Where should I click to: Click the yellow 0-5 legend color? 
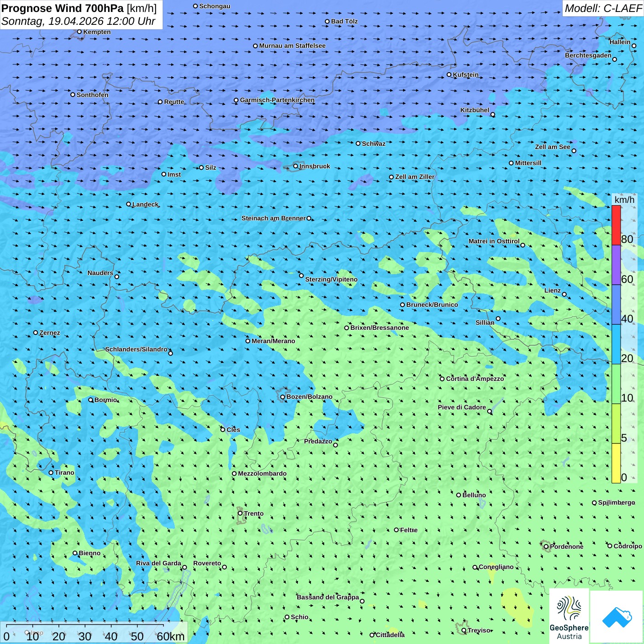click(616, 463)
